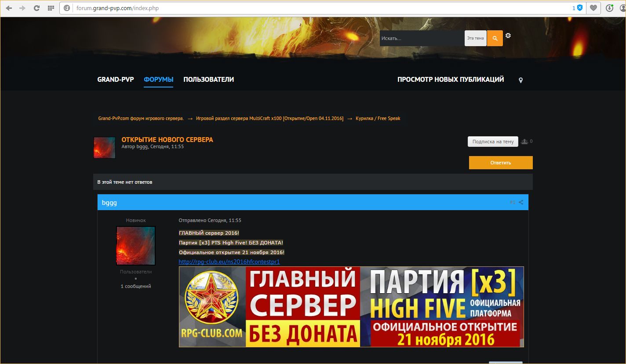Click the browser forward arrow
This screenshot has height=364, width=626.
[22, 8]
